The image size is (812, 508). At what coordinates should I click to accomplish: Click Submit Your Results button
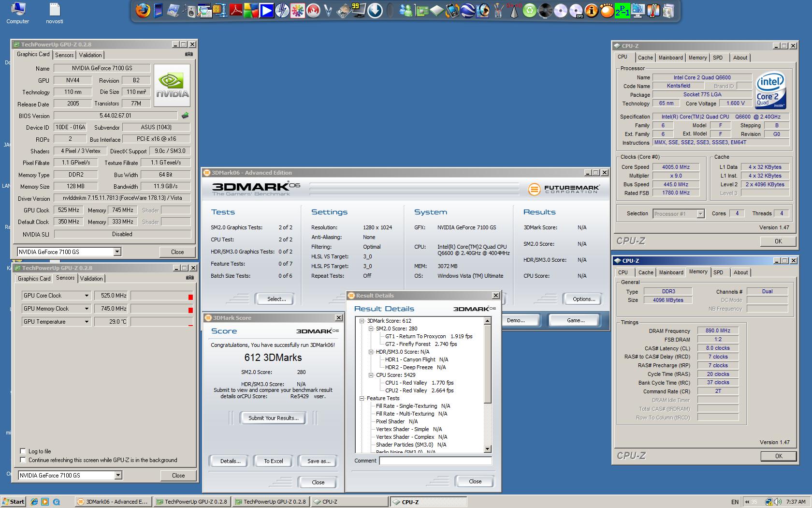274,418
